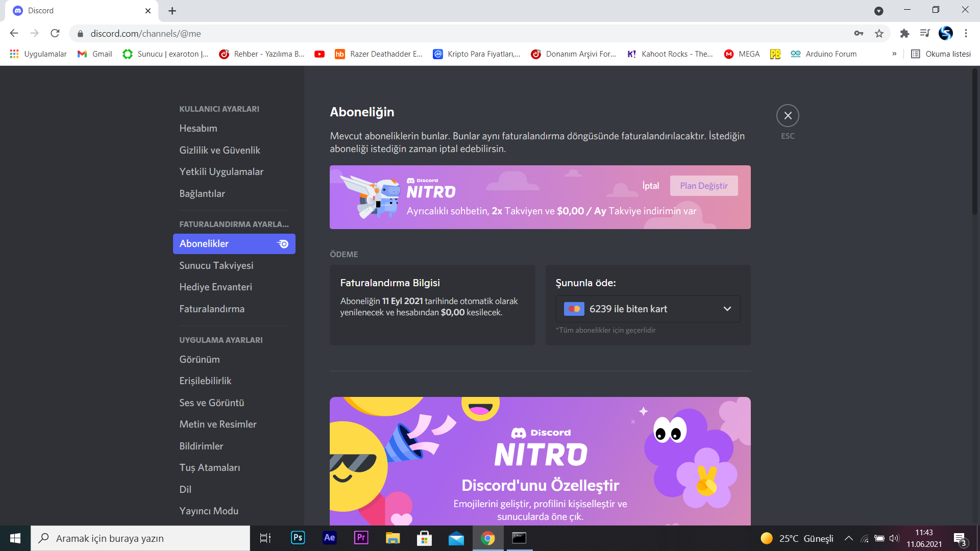Close settings with the ESC X icon
Screen dimensions: 980x551
tap(788, 116)
